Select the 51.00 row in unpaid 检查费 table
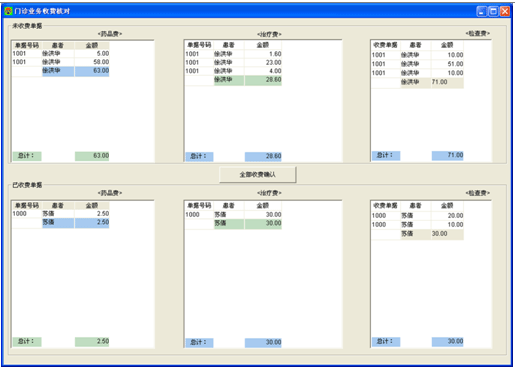Viewport: 515px width, 368px height. 417,64
